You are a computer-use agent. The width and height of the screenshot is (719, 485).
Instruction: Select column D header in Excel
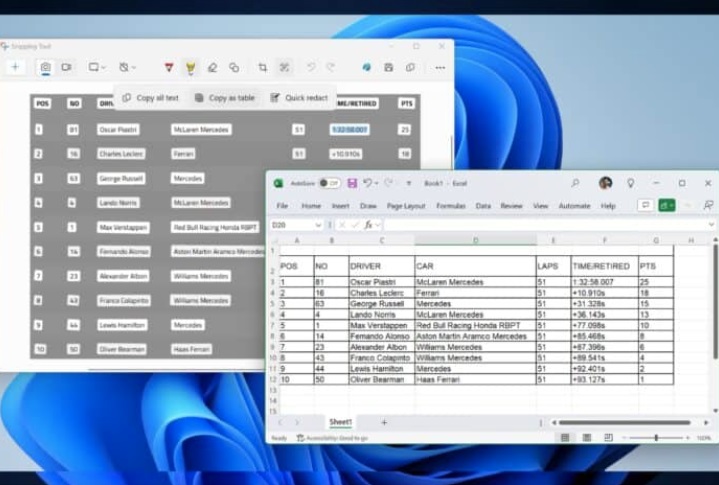click(476, 240)
